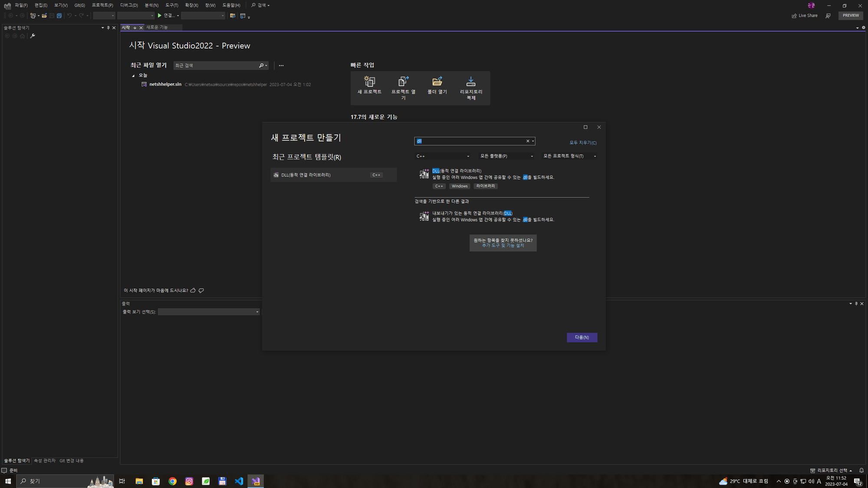This screenshot has width=868, height=488.
Task: Click the New Project toolbar icon
Action: tap(33, 16)
